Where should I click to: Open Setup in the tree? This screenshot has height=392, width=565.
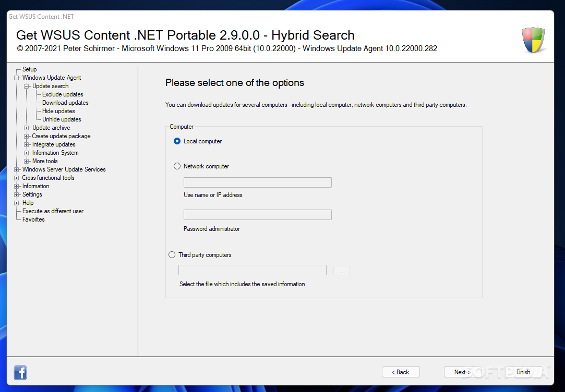(30, 69)
